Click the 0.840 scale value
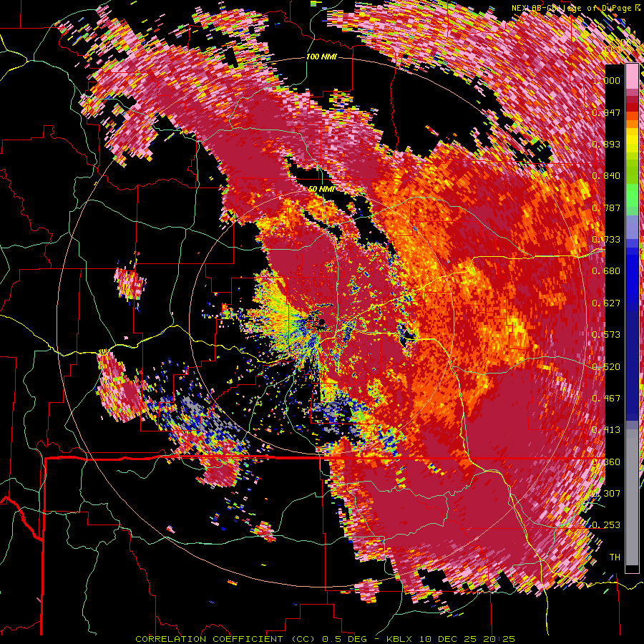The image size is (644, 644). (606, 176)
